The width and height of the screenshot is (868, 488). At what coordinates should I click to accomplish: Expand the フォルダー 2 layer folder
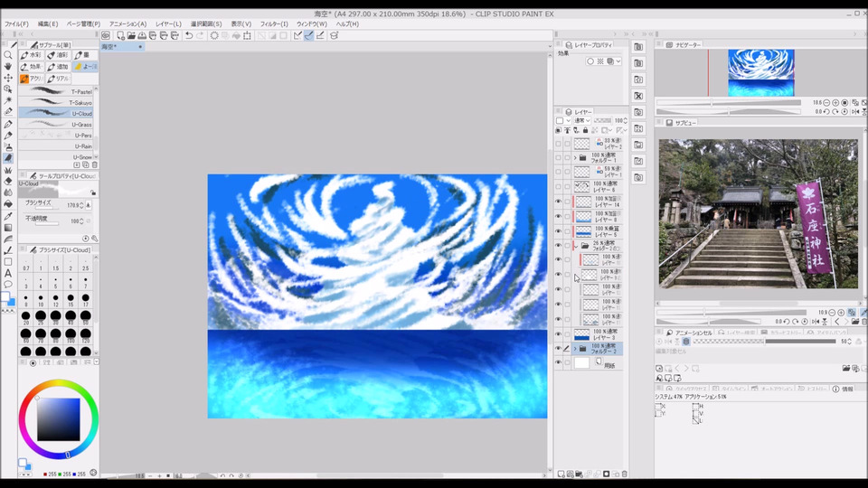click(575, 348)
